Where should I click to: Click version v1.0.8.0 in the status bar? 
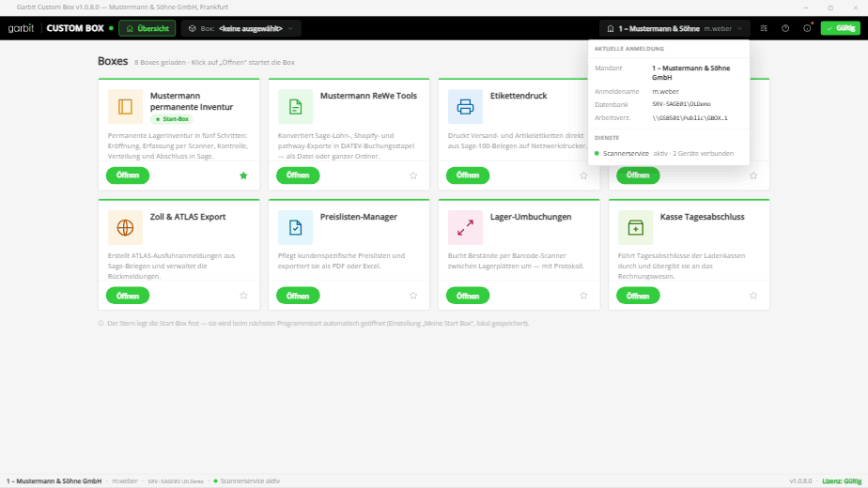tap(800, 480)
